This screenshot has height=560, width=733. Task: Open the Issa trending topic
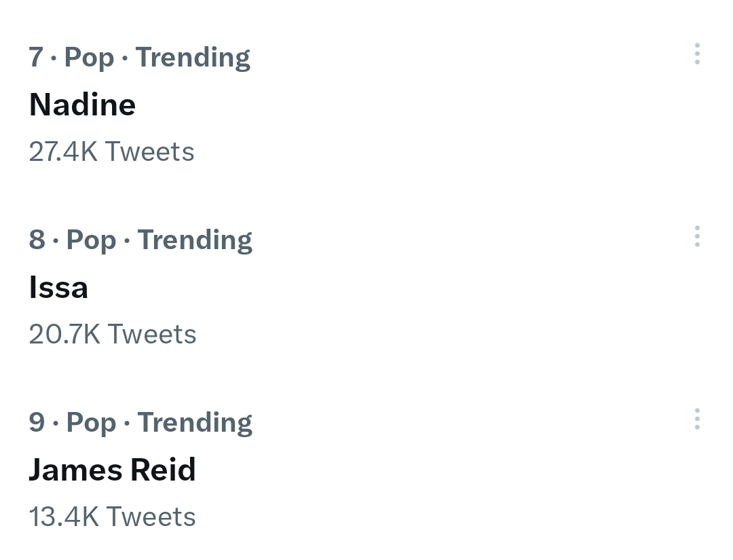click(59, 287)
